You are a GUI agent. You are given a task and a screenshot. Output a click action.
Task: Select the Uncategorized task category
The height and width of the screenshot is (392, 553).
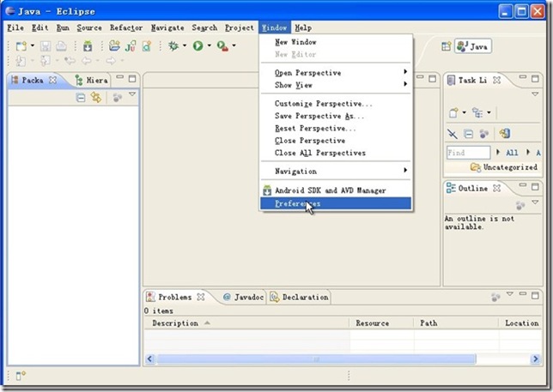click(504, 167)
